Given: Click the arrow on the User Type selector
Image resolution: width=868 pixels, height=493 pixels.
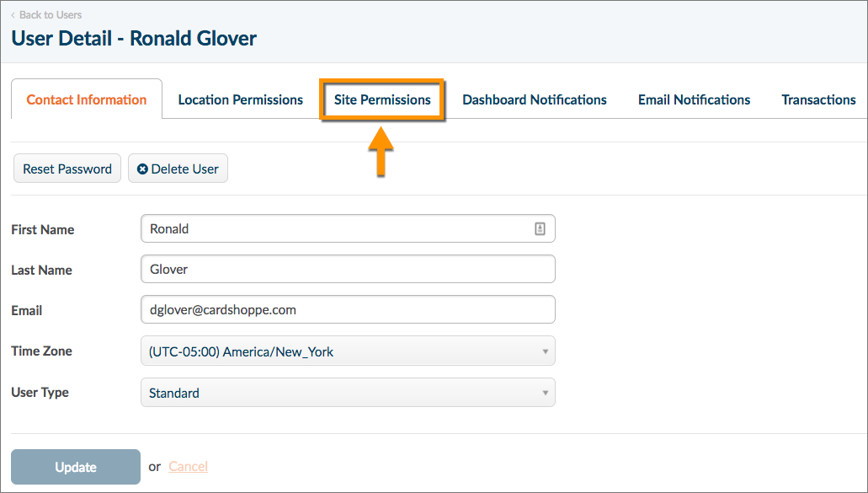Looking at the screenshot, I should click(545, 393).
